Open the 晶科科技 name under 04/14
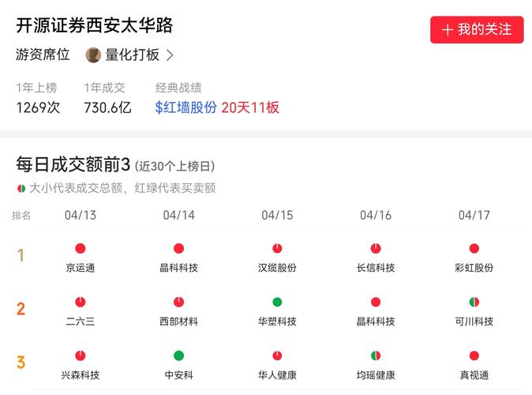The height and width of the screenshot is (395, 532). tap(179, 268)
